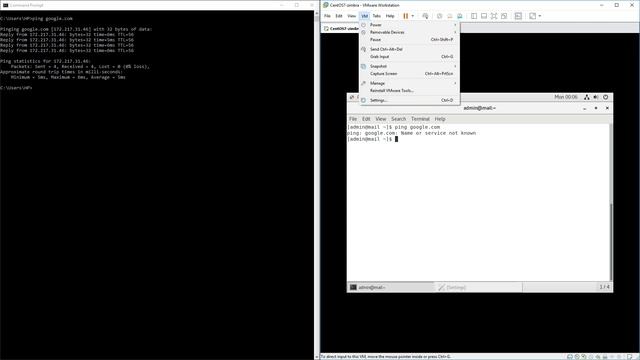The image size is (640, 360).
Task: Switch to Unity mode toolbar icon
Action: (504, 16)
